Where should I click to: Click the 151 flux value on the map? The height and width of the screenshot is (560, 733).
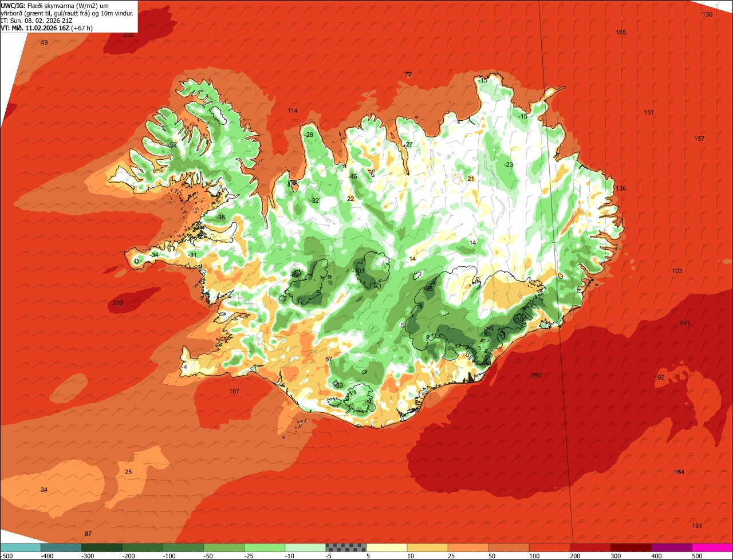(649, 112)
